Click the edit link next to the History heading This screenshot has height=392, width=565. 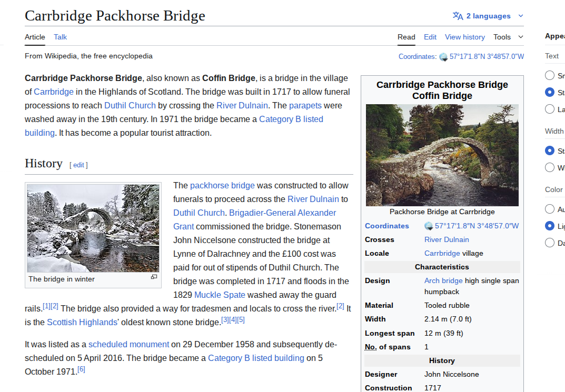pyautogui.click(x=78, y=165)
